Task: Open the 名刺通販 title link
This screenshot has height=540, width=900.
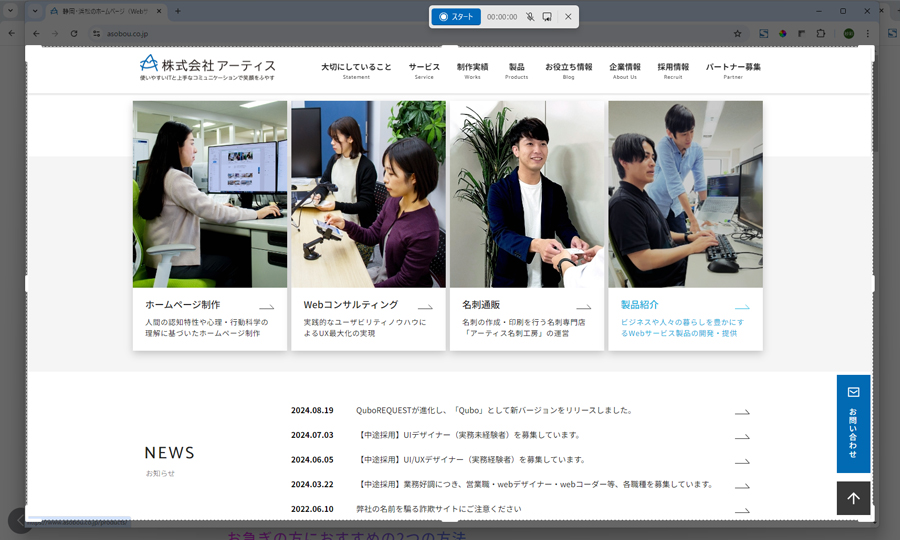Action: [x=481, y=305]
